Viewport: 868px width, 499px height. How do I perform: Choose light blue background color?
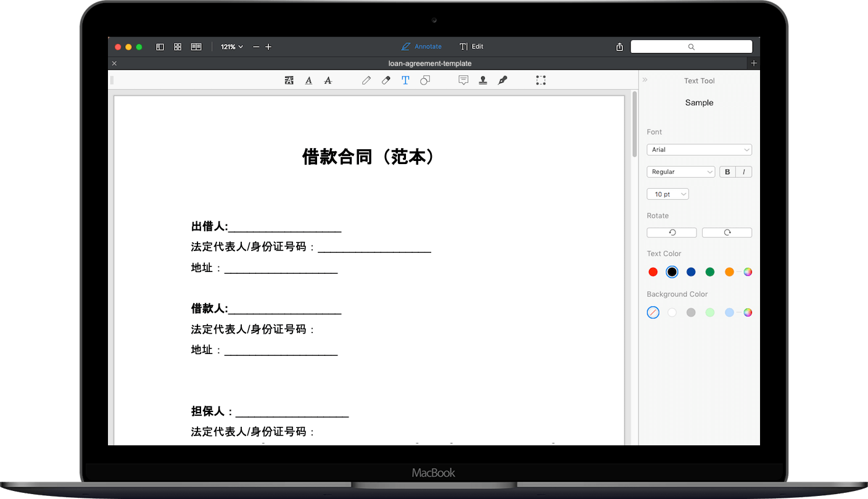pos(729,313)
